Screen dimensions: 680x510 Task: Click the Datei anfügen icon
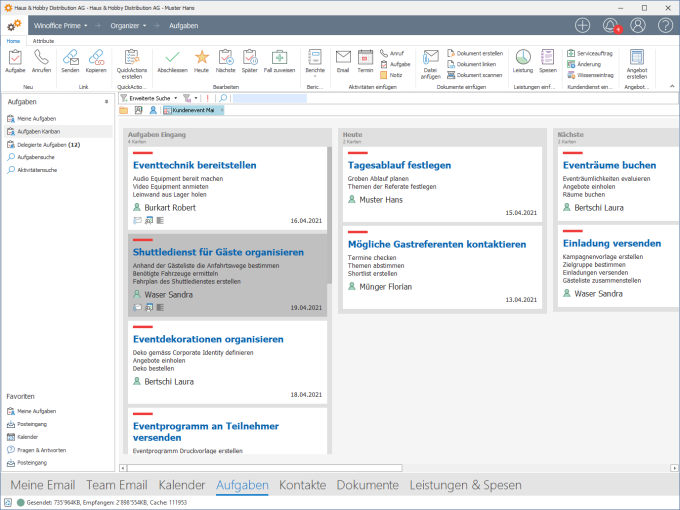[431, 59]
